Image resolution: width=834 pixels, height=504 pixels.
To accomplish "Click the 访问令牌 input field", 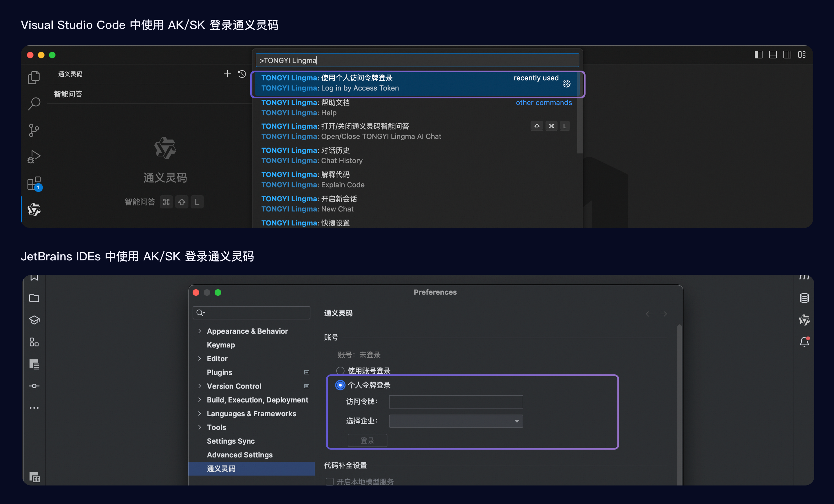I will (x=456, y=402).
